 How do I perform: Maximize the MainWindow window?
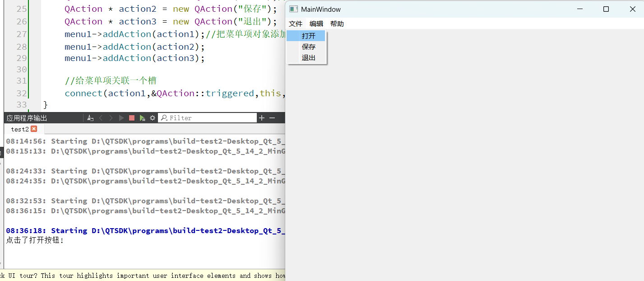(x=606, y=9)
